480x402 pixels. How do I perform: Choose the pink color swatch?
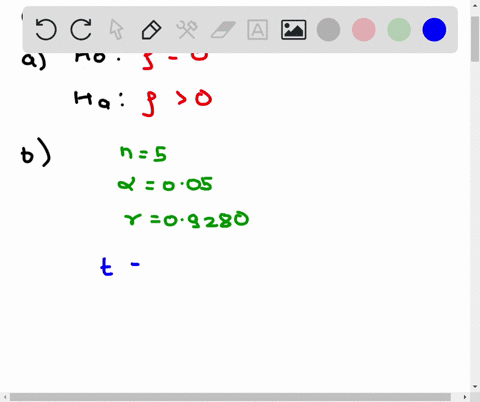[364, 30]
